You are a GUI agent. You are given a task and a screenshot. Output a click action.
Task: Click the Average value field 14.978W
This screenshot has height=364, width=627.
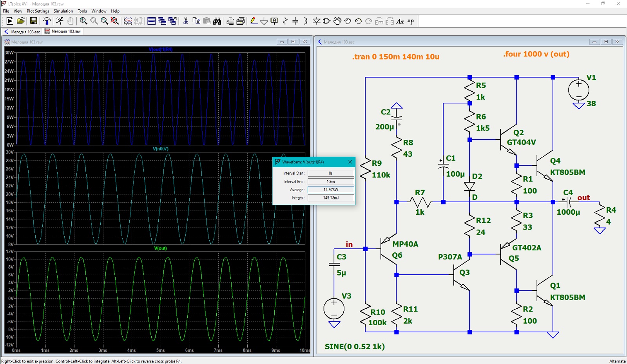coord(331,190)
